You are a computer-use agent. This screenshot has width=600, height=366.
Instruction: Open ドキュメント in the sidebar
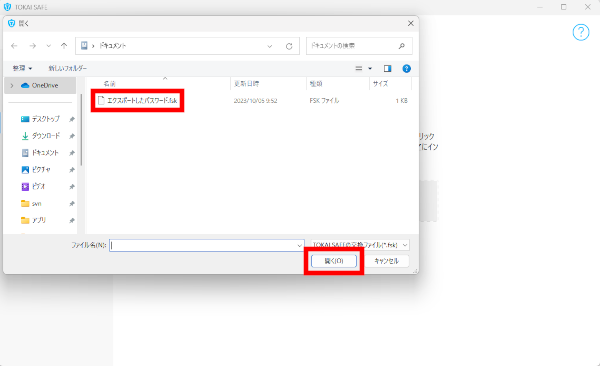[x=45, y=153]
